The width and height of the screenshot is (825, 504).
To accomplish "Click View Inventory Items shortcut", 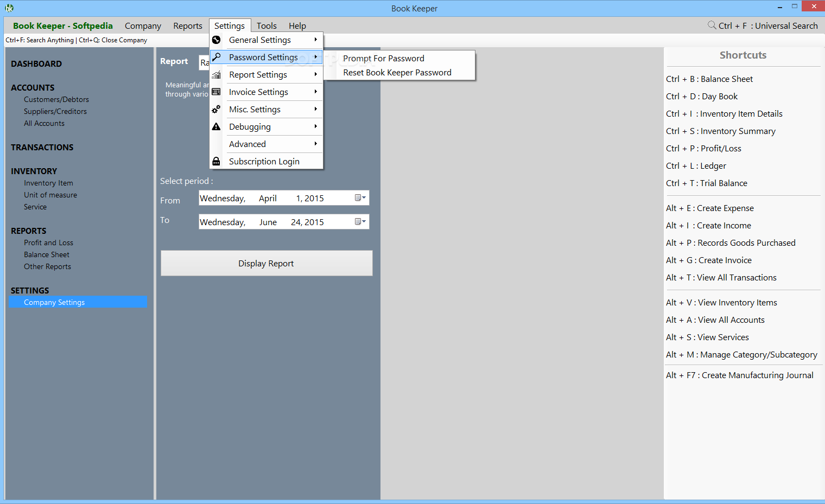I will (721, 302).
